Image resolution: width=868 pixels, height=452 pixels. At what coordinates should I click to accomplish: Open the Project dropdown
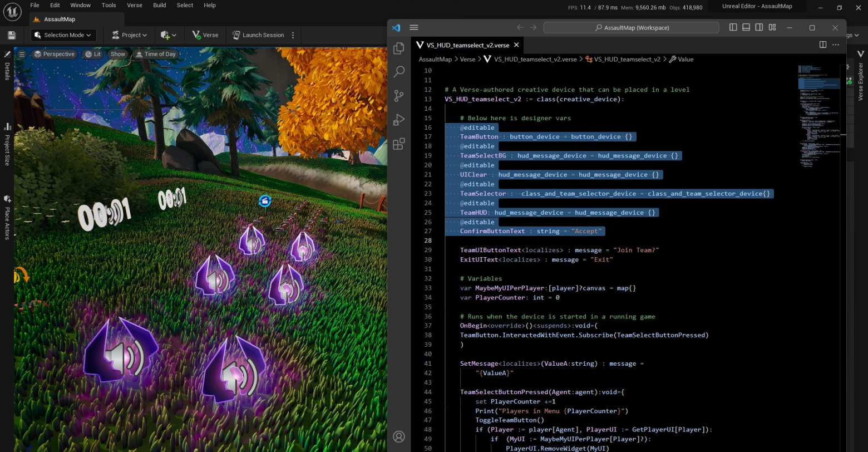coord(129,35)
